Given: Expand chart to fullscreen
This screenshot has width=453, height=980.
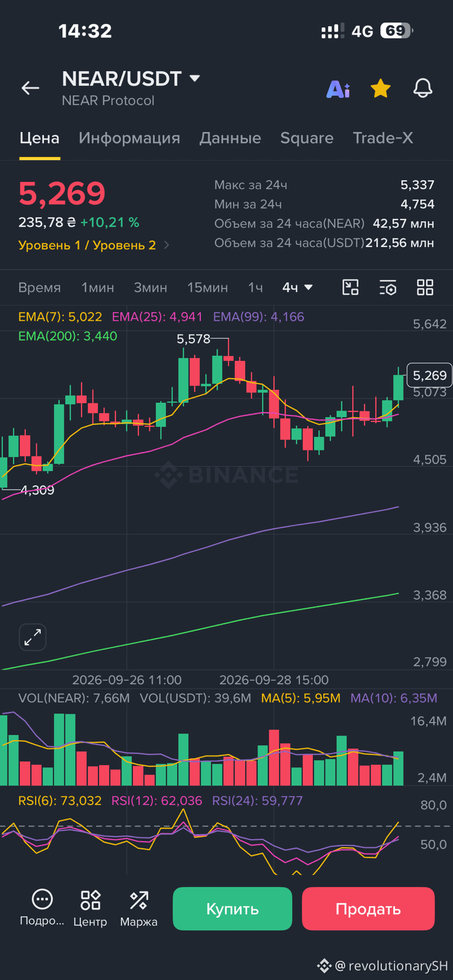Looking at the screenshot, I should pos(33,637).
